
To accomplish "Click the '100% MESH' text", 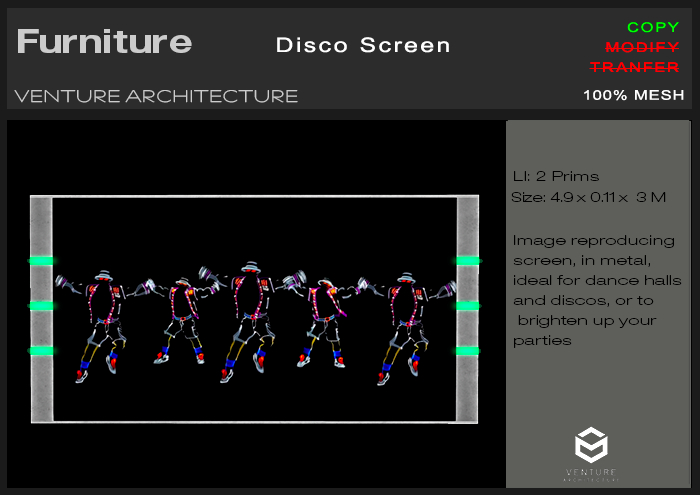I will pos(633,95).
